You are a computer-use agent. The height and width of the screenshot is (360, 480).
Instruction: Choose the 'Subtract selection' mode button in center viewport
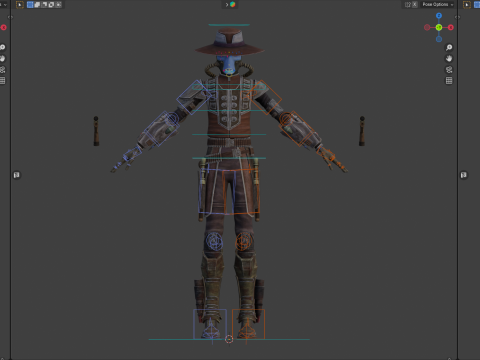pos(44,5)
